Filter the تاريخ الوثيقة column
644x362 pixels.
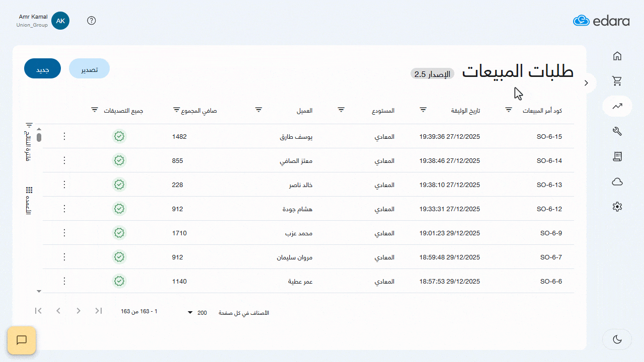423,110
